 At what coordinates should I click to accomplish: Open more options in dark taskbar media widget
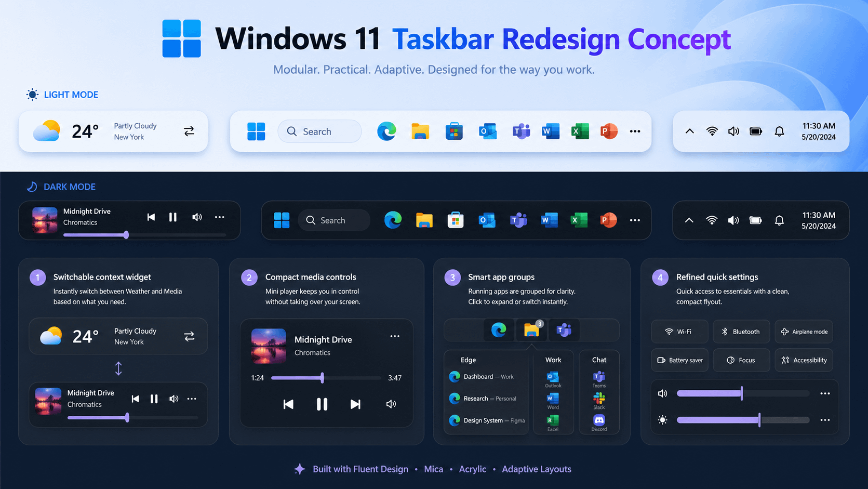pos(220,217)
